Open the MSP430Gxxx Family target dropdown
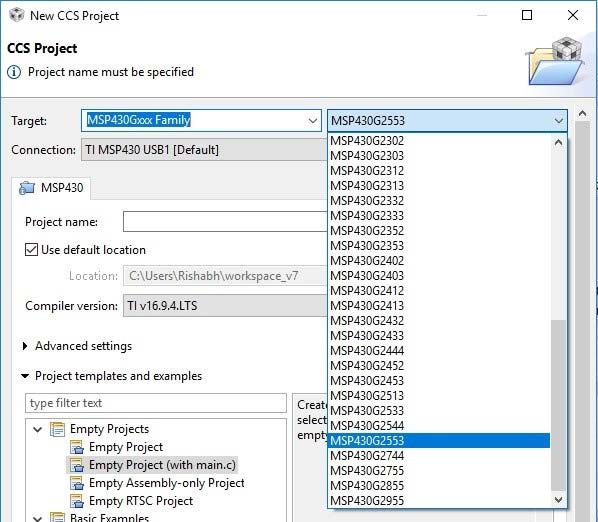This screenshot has height=522, width=598. click(x=313, y=121)
